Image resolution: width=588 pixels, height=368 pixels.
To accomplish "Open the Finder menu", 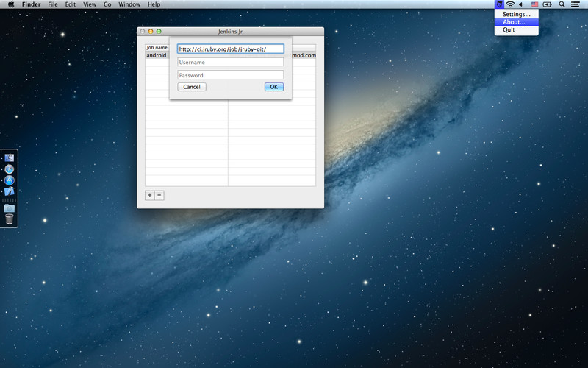I will coord(31,4).
